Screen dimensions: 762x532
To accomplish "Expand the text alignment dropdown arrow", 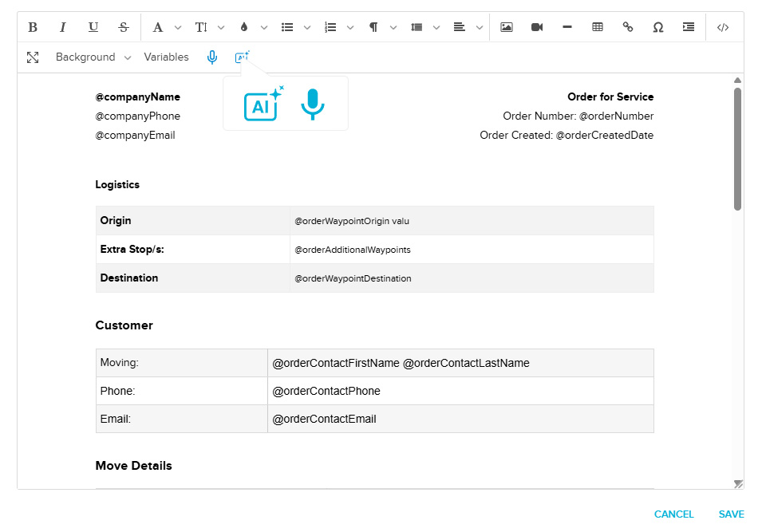I will click(x=480, y=28).
